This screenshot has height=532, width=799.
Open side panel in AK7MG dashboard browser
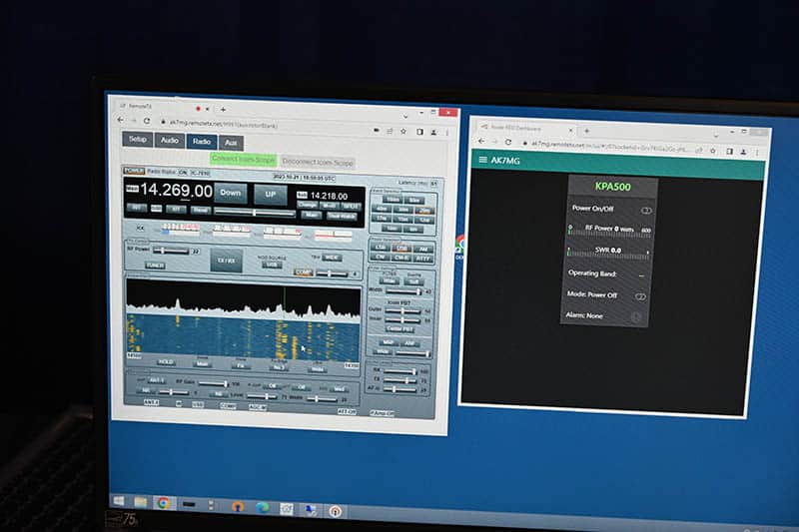click(x=729, y=151)
